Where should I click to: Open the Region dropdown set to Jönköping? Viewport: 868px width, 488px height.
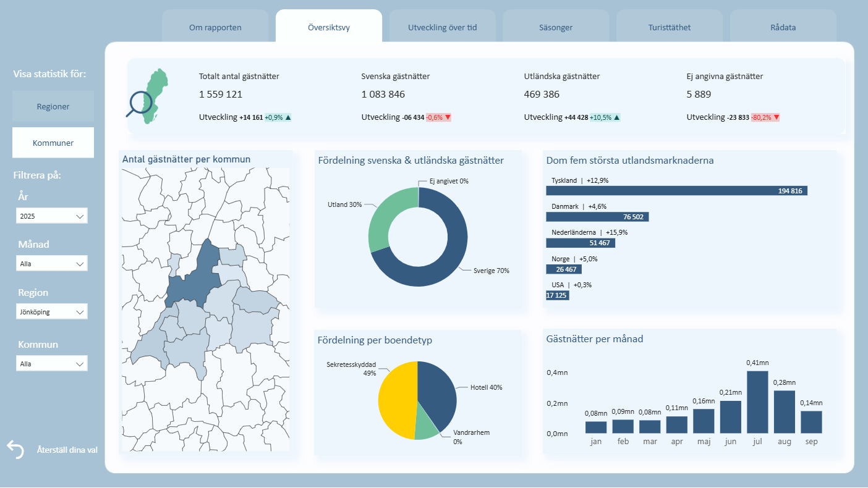(52, 312)
